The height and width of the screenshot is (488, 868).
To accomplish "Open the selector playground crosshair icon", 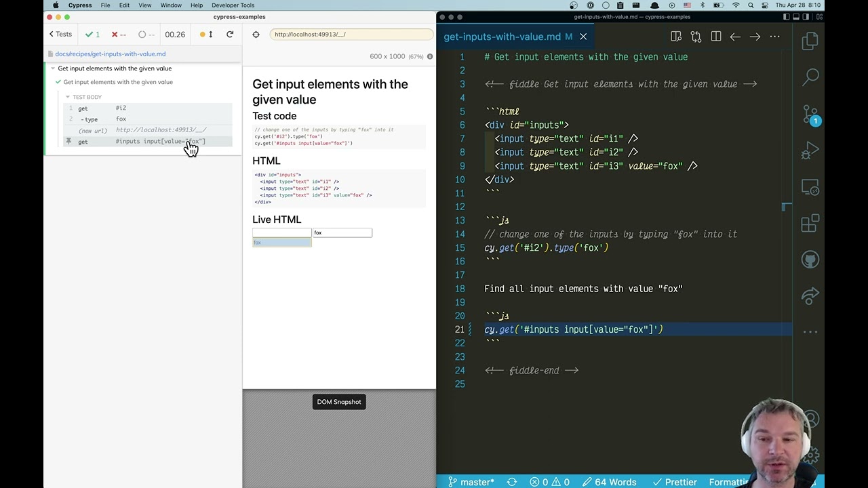I will tap(256, 34).
